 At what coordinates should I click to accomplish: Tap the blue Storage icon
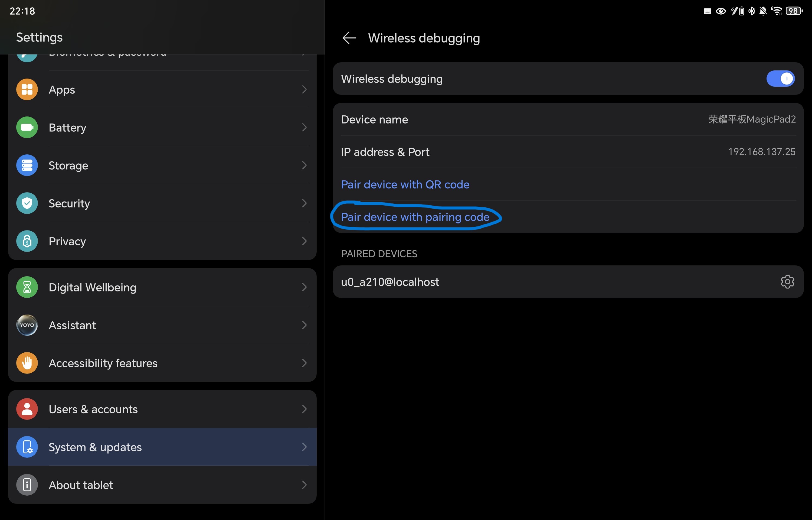coord(27,165)
